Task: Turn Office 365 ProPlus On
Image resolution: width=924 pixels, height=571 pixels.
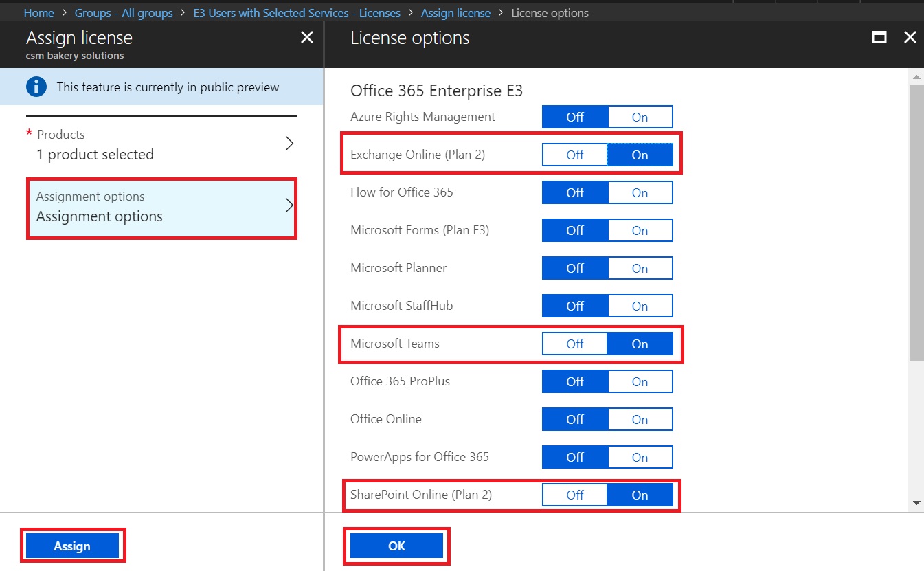Action: [640, 381]
